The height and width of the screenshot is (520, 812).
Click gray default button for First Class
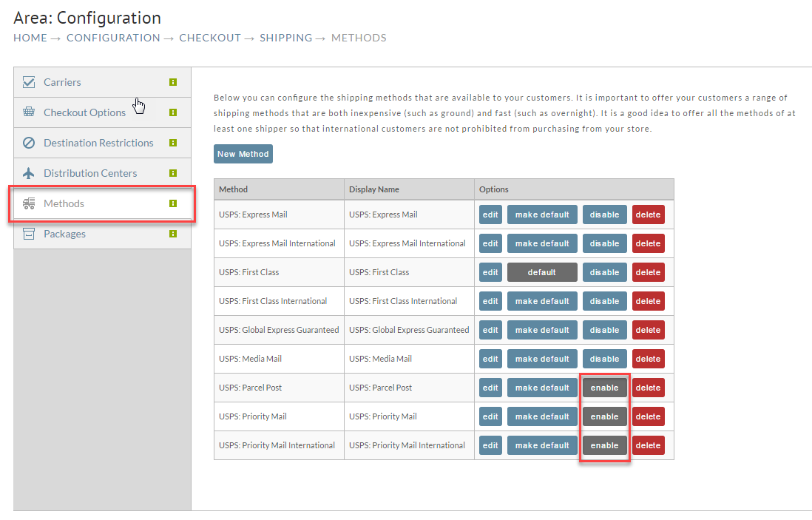click(542, 272)
